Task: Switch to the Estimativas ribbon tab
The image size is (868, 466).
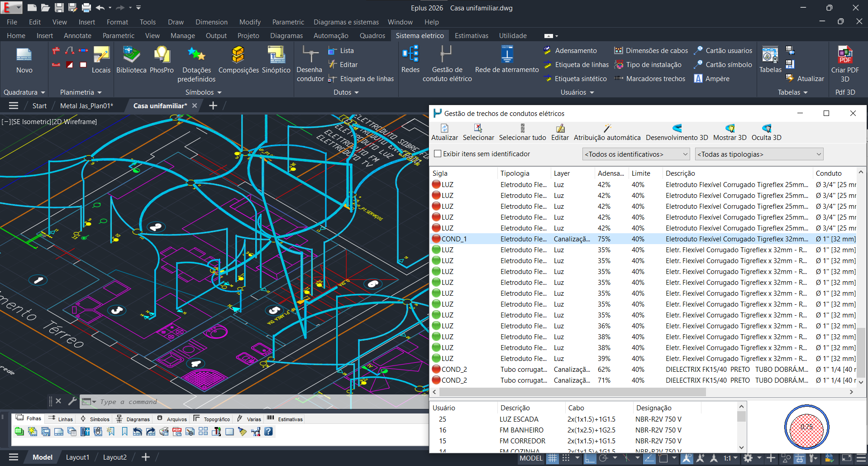Action: click(471, 36)
